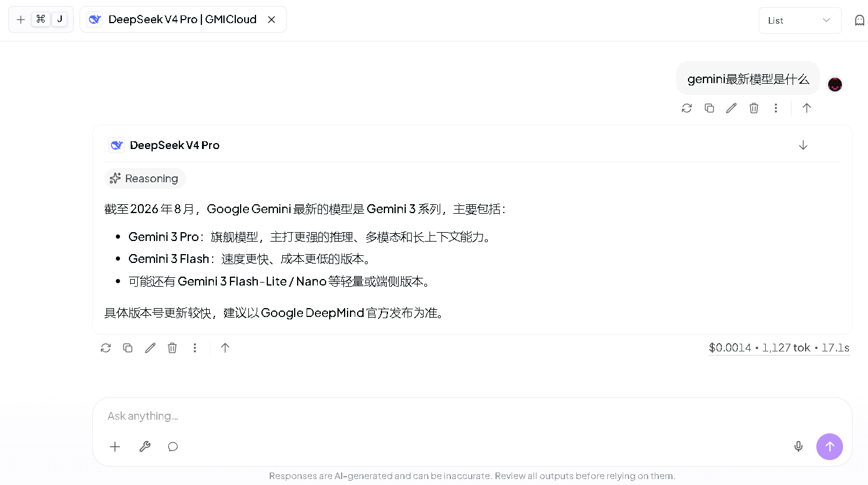
Task: Regenerate the assistant response
Action: 106,348
